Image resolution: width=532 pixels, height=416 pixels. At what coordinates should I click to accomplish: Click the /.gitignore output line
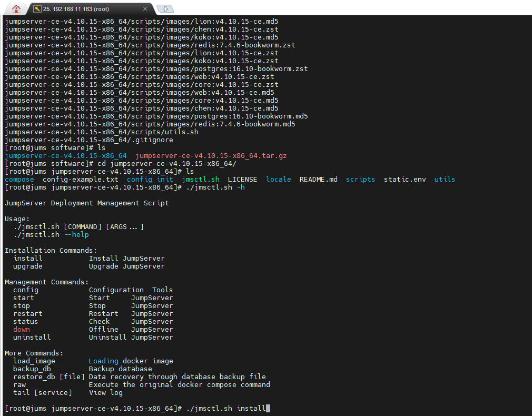(x=89, y=140)
